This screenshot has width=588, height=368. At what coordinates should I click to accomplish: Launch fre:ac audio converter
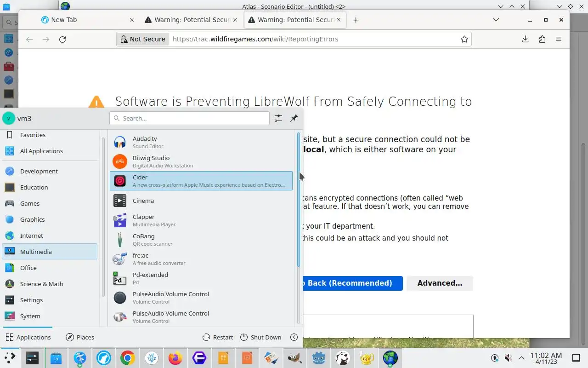click(201, 259)
